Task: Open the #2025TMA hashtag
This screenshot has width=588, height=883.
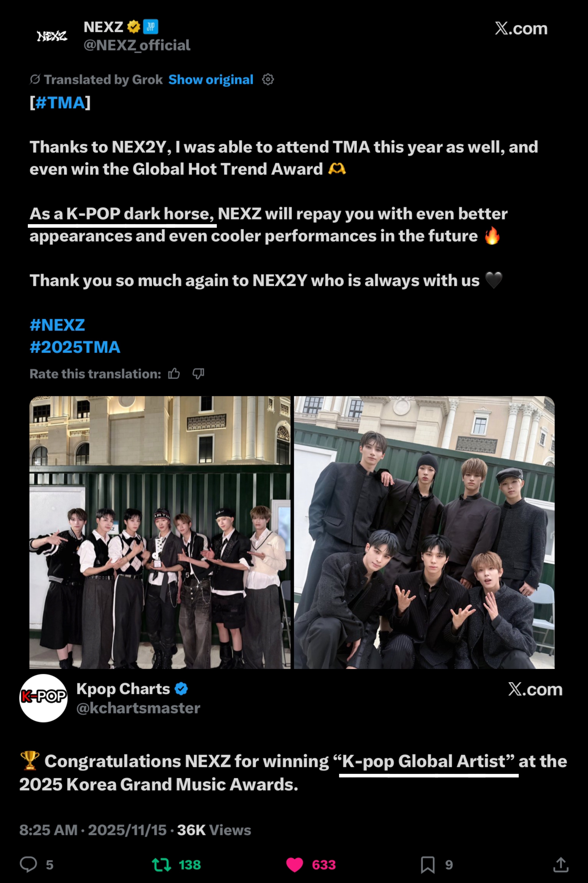Action: point(75,347)
